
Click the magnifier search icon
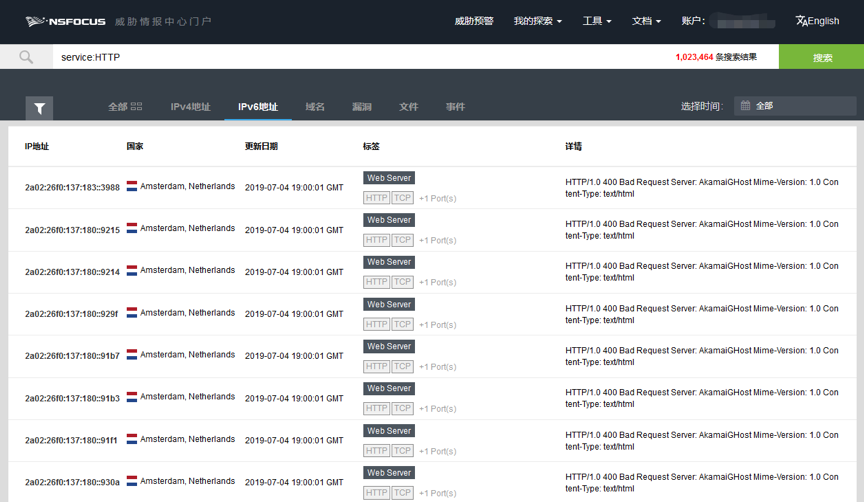click(26, 57)
